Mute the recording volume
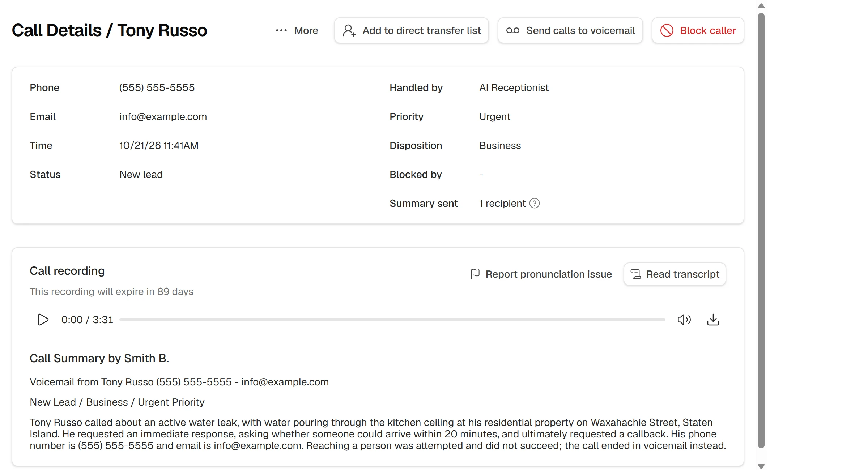Image resolution: width=868 pixels, height=470 pixels. pyautogui.click(x=684, y=320)
